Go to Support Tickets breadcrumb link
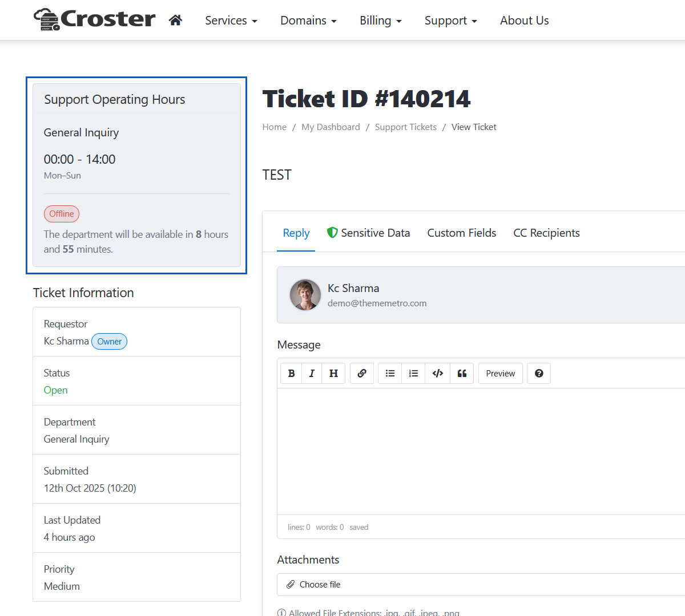This screenshot has width=685, height=616. pyautogui.click(x=405, y=127)
